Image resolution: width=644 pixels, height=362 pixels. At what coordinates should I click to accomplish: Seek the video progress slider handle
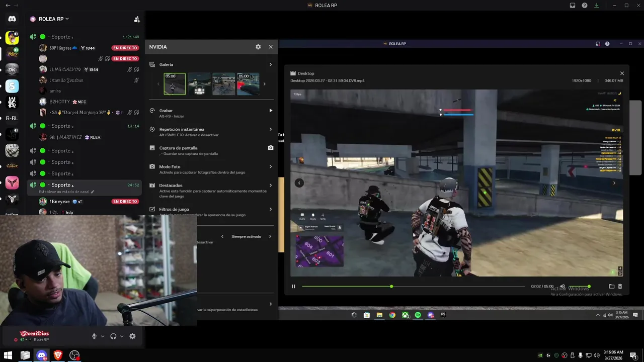(x=391, y=287)
